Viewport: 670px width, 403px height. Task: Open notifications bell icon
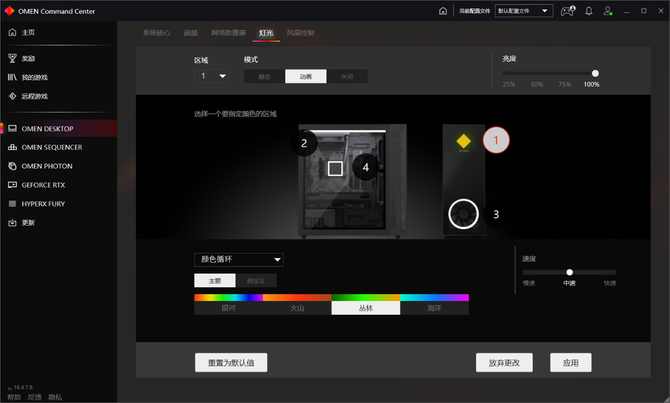click(x=589, y=11)
